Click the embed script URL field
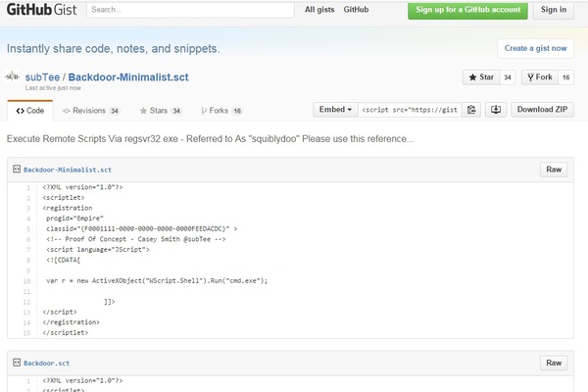The height and width of the screenshot is (392, 588). [x=410, y=110]
